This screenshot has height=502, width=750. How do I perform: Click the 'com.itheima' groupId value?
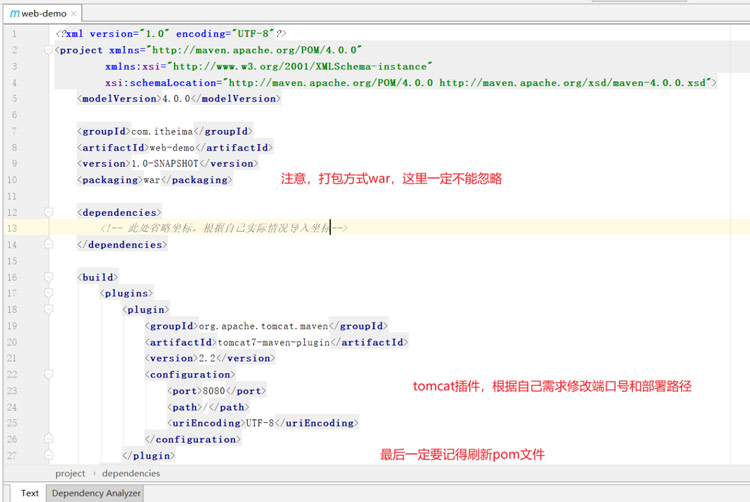[162, 131]
